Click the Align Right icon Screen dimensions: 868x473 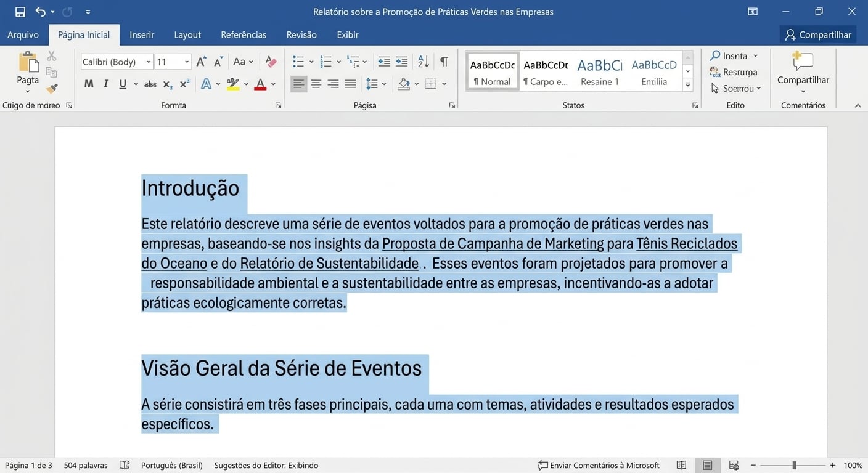point(334,84)
